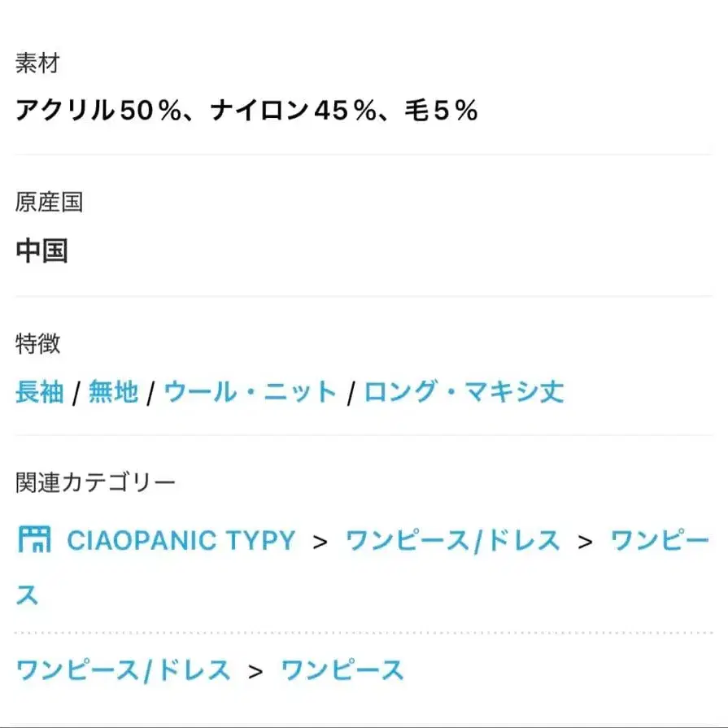Click the 特徴 section heading

click(x=36, y=344)
